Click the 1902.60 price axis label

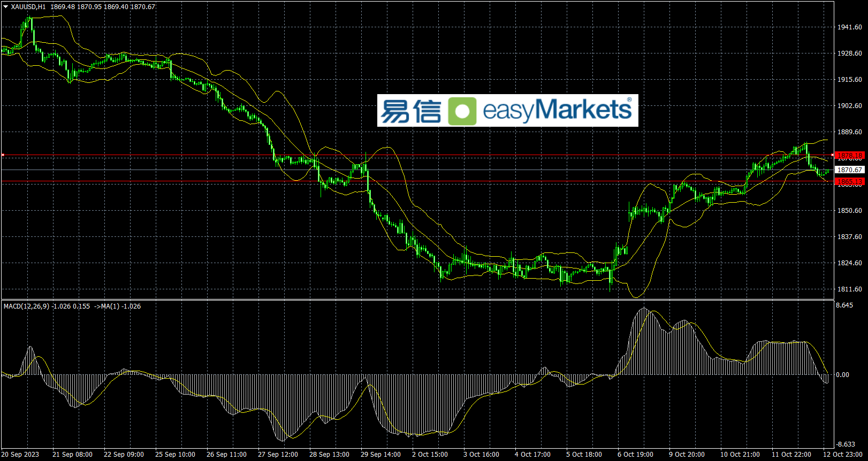pos(850,106)
